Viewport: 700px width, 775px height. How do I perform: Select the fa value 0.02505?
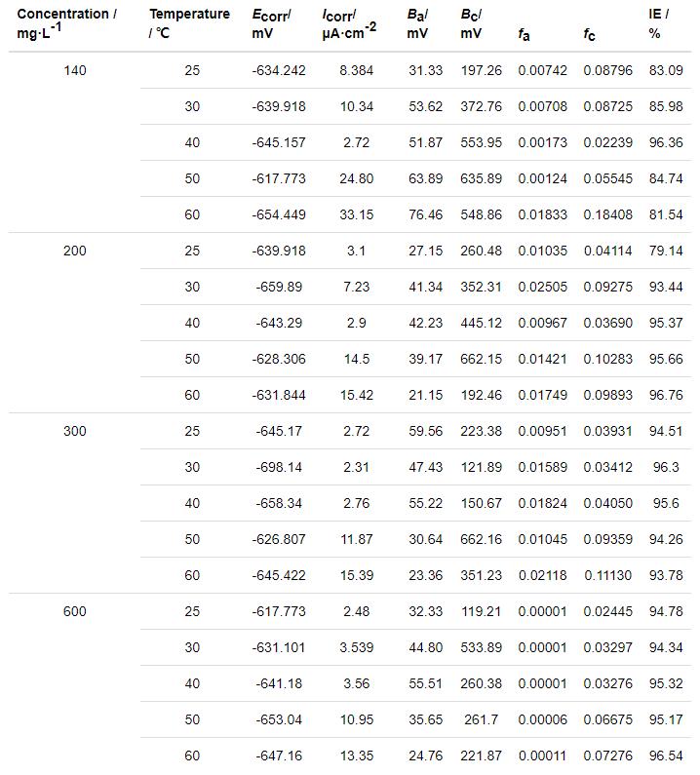point(542,287)
